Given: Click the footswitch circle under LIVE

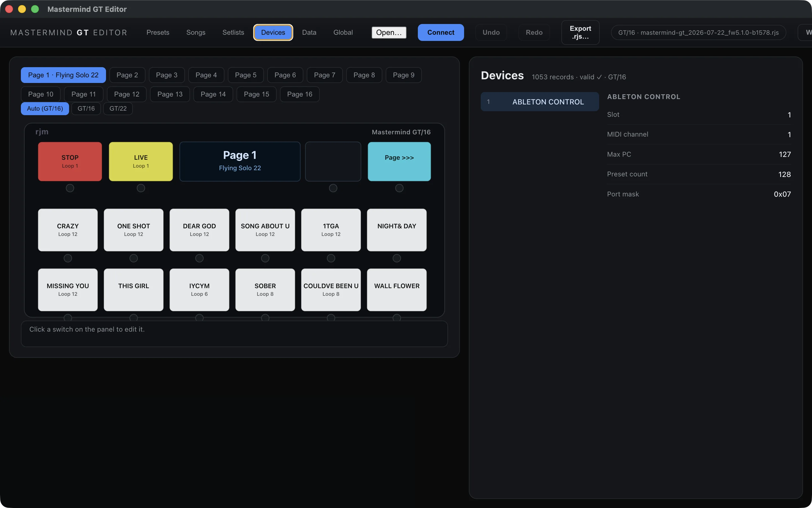Looking at the screenshot, I should tap(141, 188).
